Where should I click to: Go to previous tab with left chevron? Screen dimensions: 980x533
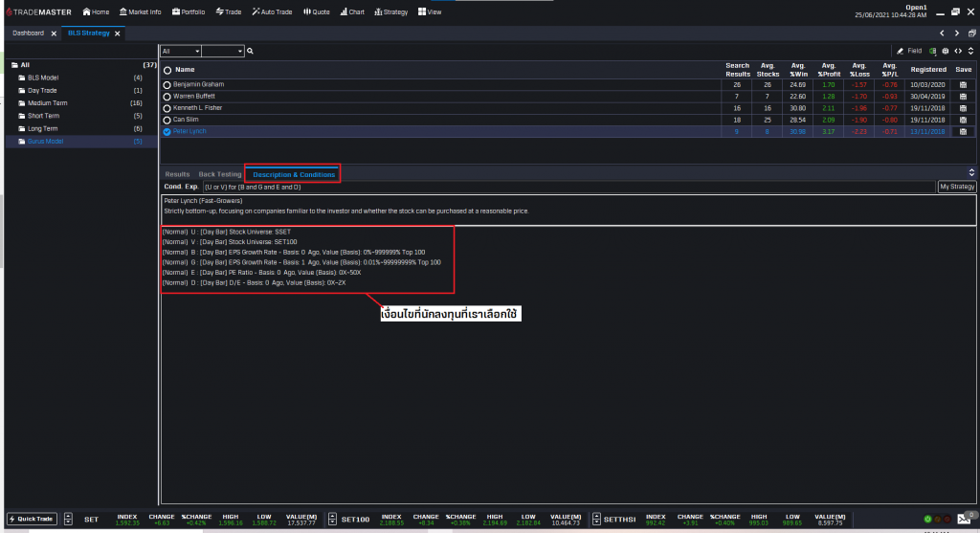(x=942, y=33)
